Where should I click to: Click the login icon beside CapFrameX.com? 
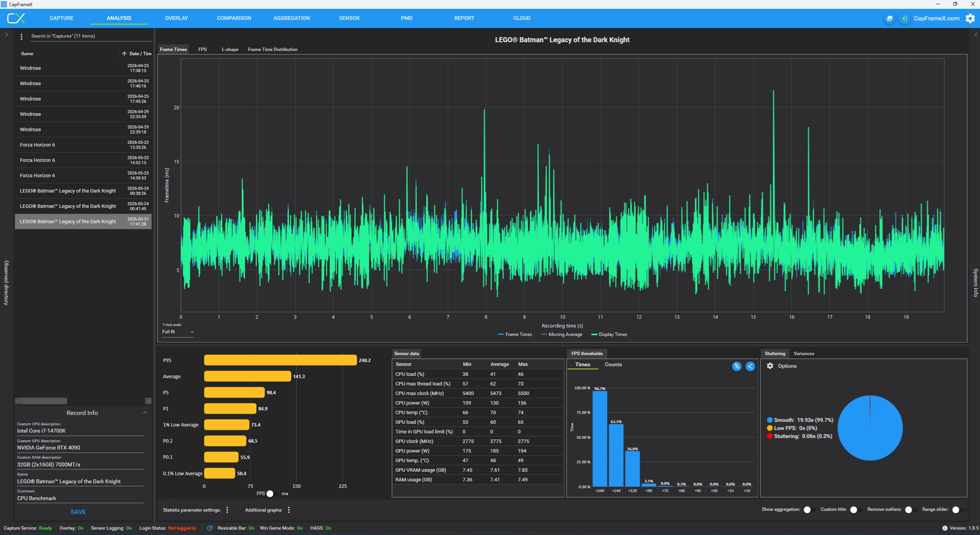click(x=904, y=18)
